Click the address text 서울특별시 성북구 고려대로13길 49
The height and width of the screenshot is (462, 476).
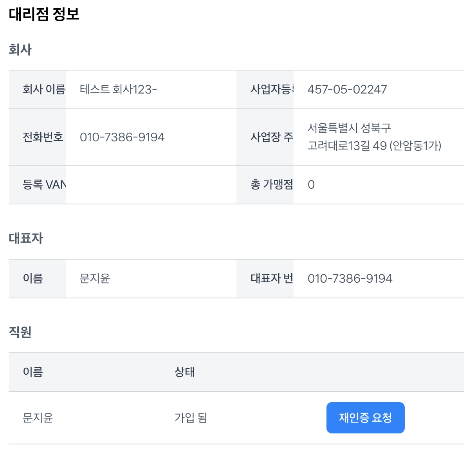click(x=374, y=137)
